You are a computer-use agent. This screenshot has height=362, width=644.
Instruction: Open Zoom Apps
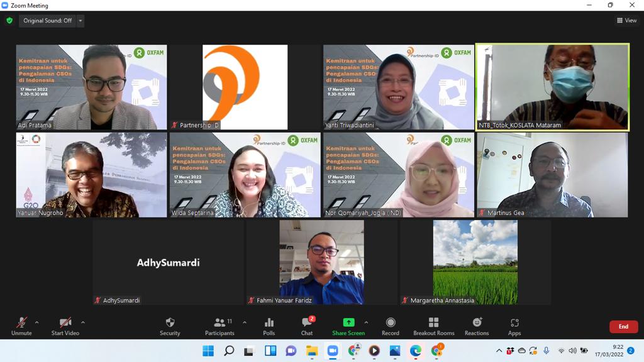[514, 326]
